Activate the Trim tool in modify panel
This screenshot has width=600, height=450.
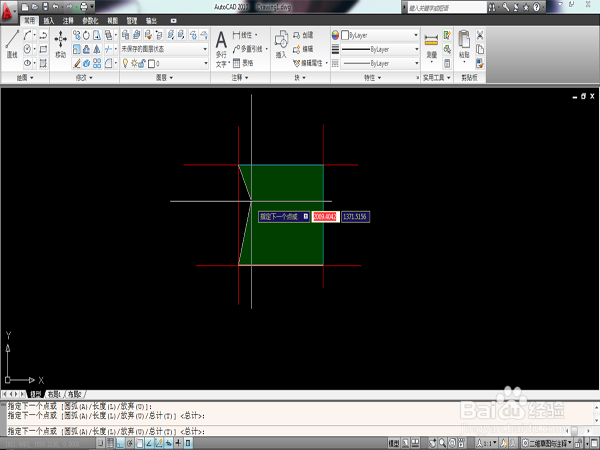(x=108, y=49)
